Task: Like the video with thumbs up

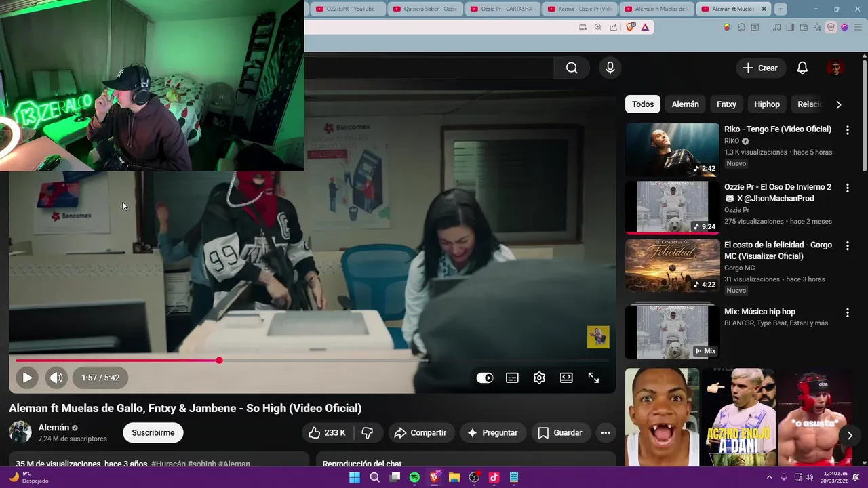Action: 327,432
